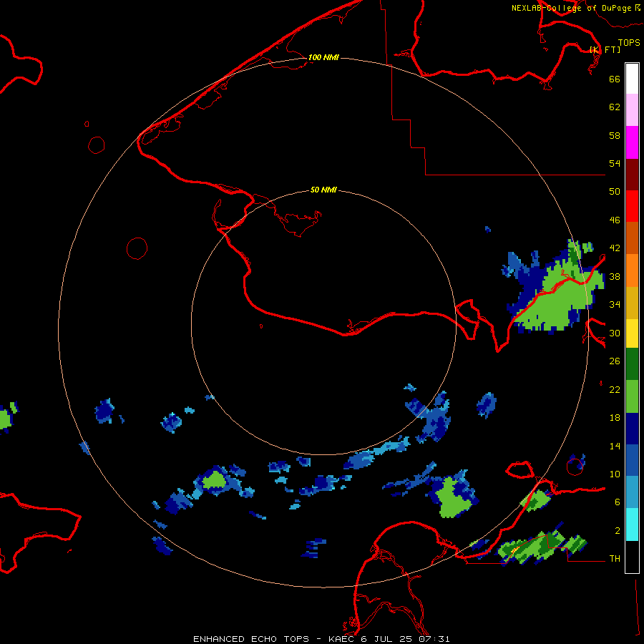Click legend value 34
644x644 pixels.
[615, 305]
